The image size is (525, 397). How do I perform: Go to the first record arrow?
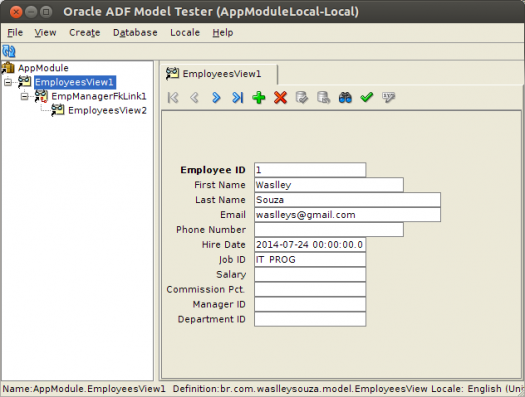173,97
